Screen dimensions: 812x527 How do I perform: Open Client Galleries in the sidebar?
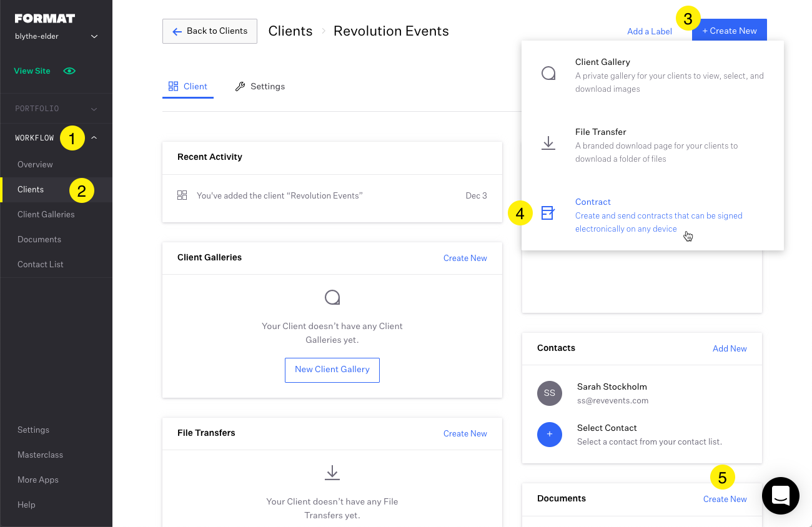(46, 214)
